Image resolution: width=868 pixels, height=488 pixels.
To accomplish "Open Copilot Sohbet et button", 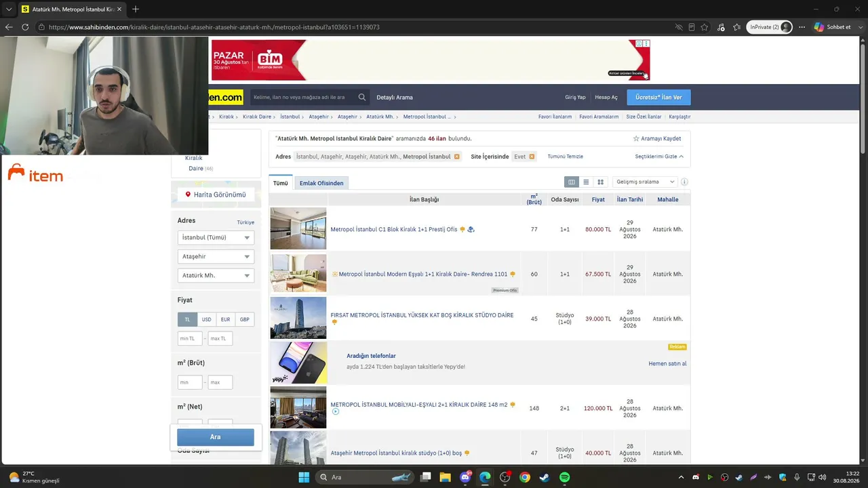I will coord(833,27).
